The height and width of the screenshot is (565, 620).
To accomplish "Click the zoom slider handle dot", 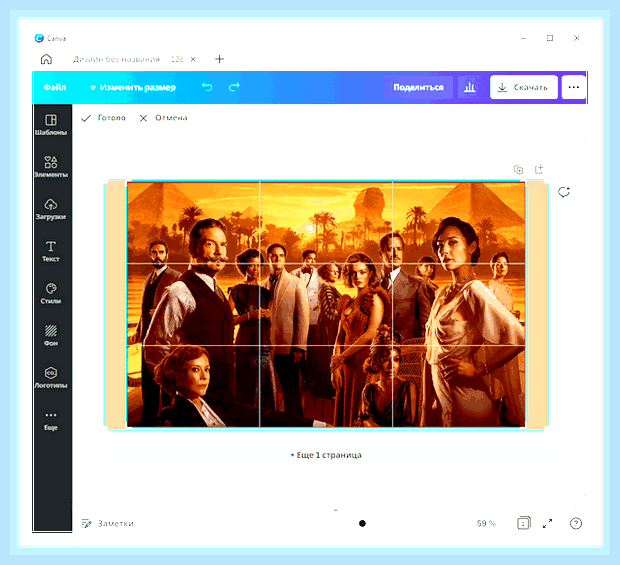I will click(362, 523).
